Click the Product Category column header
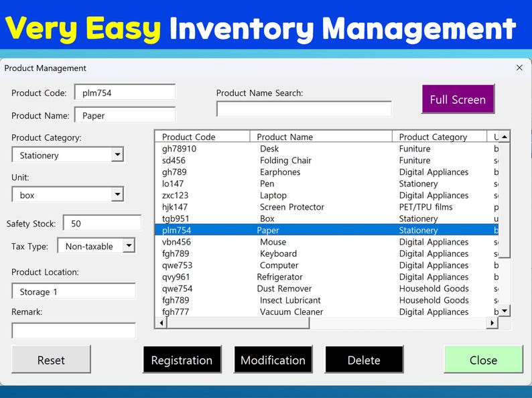This screenshot has height=398, width=532. click(x=440, y=137)
